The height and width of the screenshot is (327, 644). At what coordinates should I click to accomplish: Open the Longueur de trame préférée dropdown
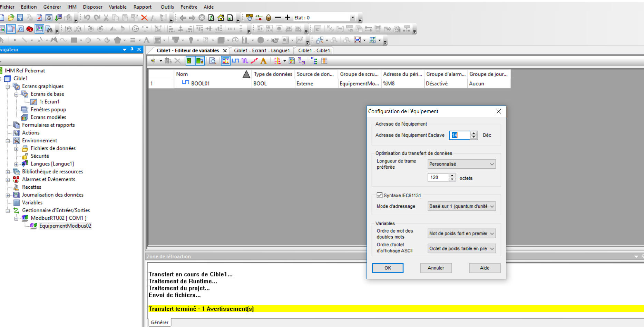(461, 164)
